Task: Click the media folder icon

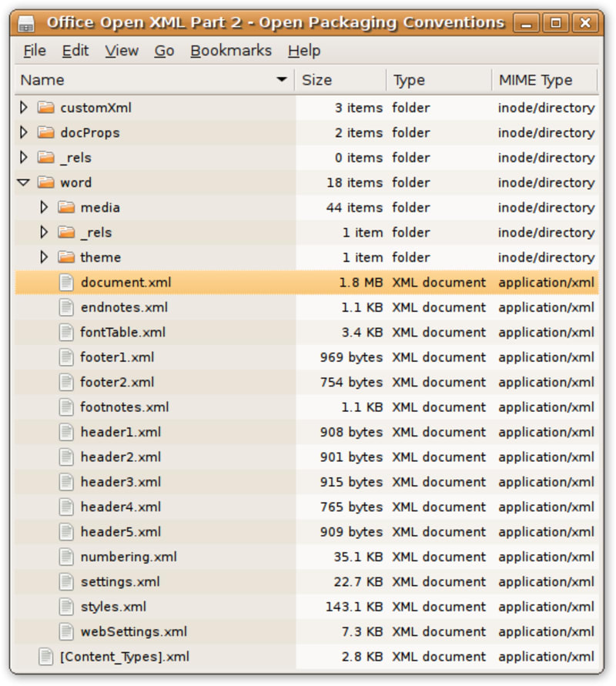Action: [x=68, y=207]
